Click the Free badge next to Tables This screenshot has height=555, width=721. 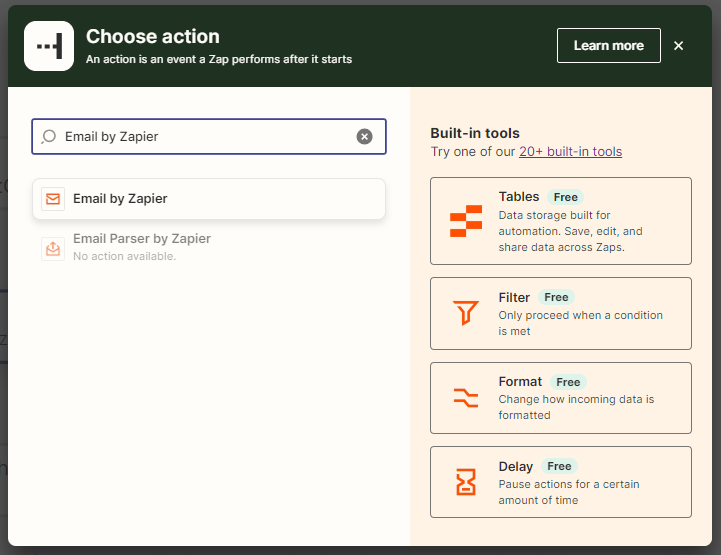[566, 197]
